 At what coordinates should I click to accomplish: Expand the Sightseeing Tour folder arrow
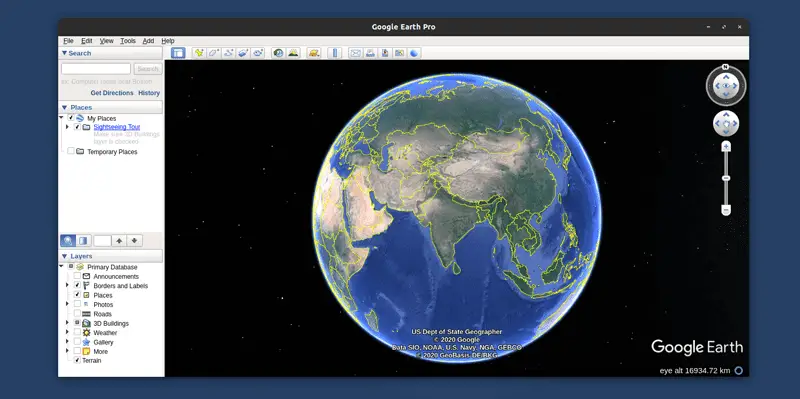67,127
